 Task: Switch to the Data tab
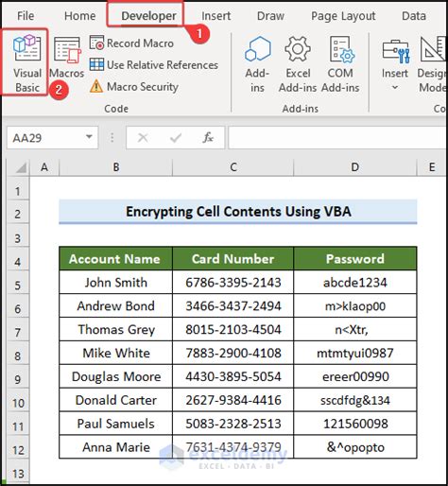coord(414,16)
